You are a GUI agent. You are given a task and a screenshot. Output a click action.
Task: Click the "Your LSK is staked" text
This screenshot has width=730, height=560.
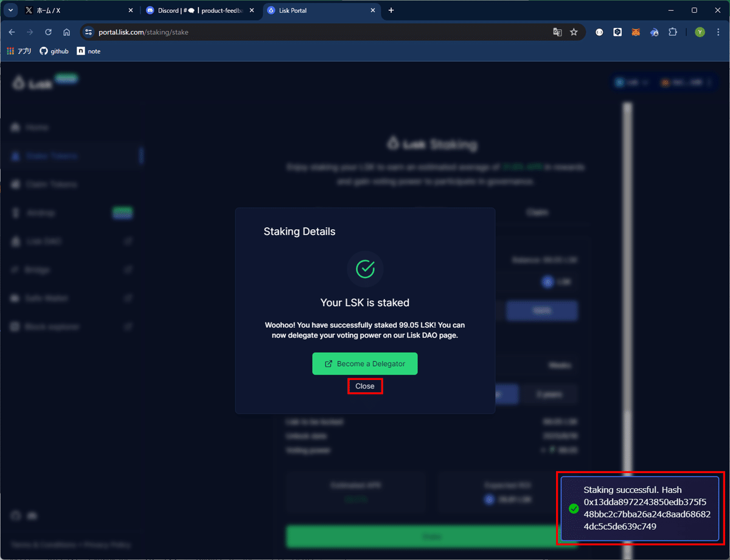tap(365, 302)
